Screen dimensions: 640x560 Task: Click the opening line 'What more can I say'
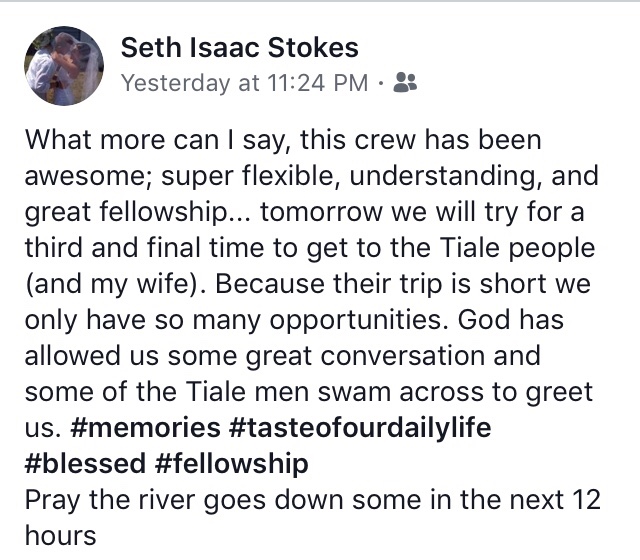click(x=150, y=140)
